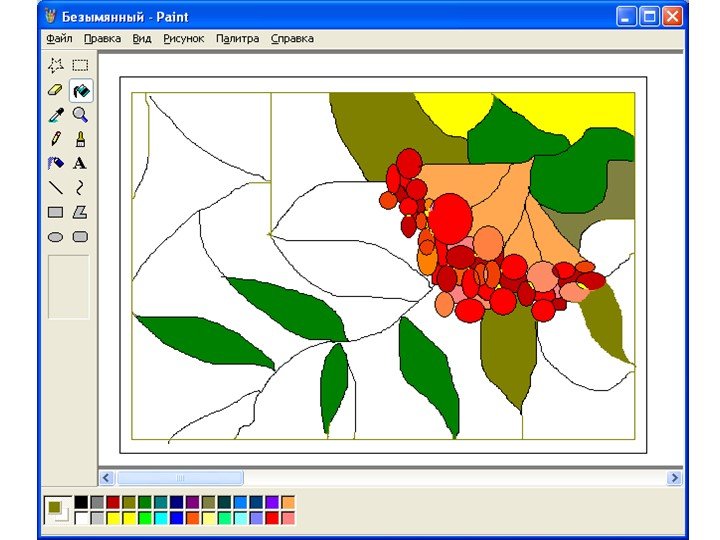Select the Free-Form Select tool

[x=56, y=65]
